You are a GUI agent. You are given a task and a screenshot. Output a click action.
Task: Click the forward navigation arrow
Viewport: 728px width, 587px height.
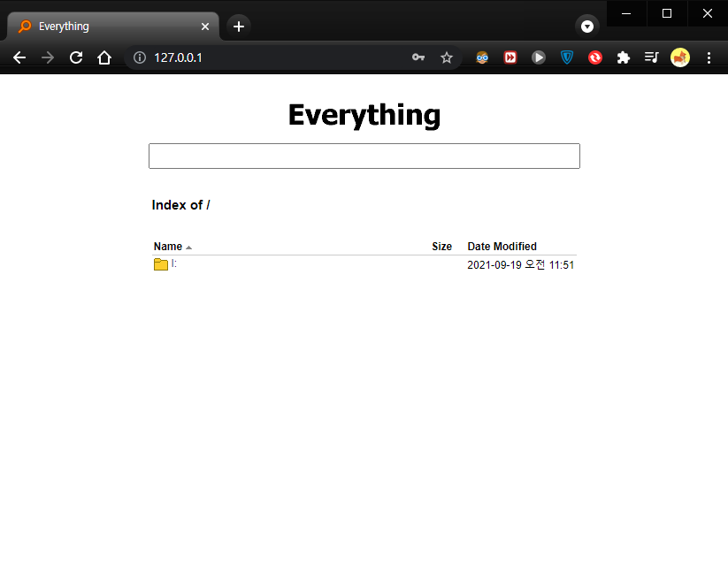click(48, 57)
